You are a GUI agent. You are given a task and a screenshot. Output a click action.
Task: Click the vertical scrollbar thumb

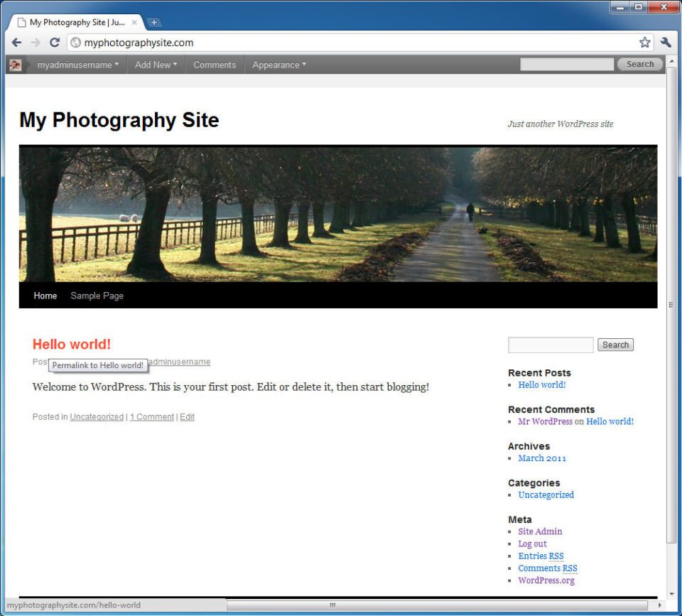(671, 306)
